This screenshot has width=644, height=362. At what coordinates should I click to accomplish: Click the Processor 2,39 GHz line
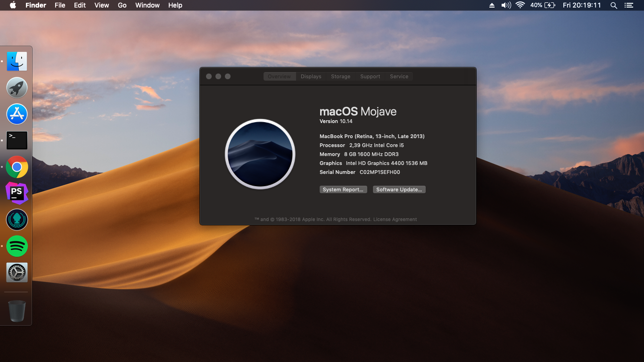click(x=362, y=145)
